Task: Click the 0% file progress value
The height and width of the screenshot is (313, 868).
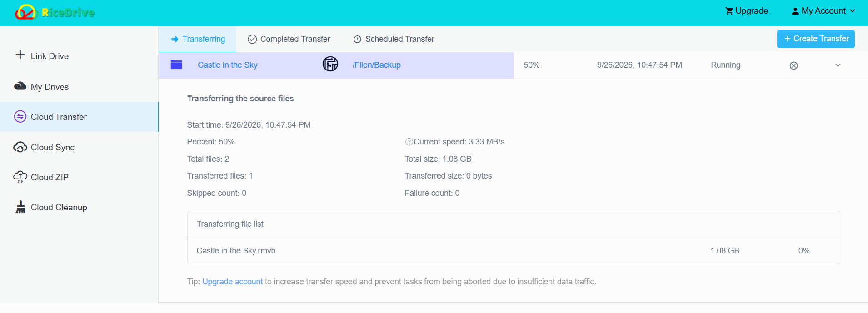Action: pos(804,251)
